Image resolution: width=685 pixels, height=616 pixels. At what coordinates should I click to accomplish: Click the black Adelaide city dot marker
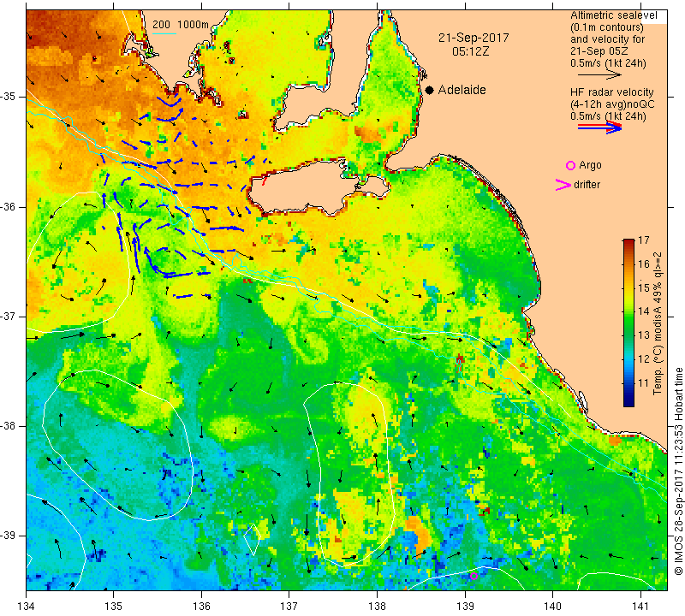tap(430, 90)
